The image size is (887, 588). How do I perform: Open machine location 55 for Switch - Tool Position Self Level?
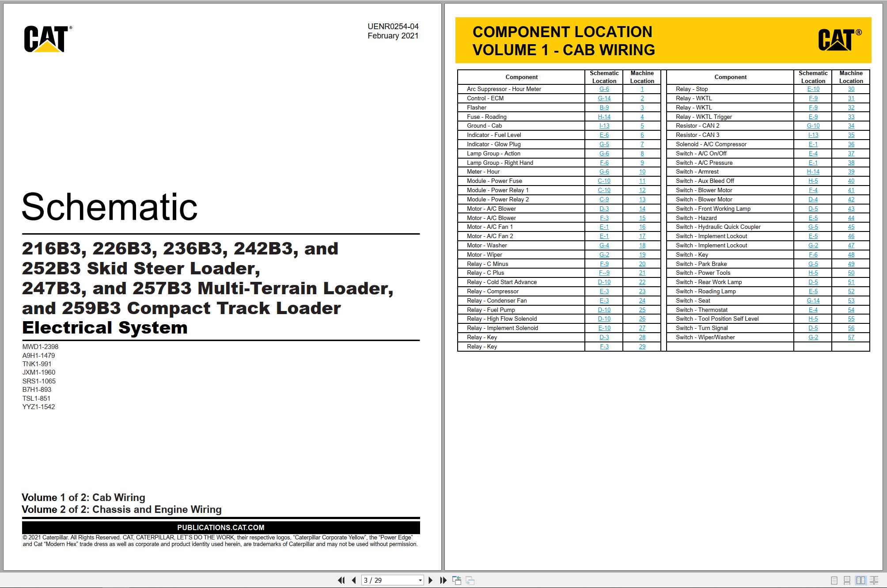pos(851,319)
